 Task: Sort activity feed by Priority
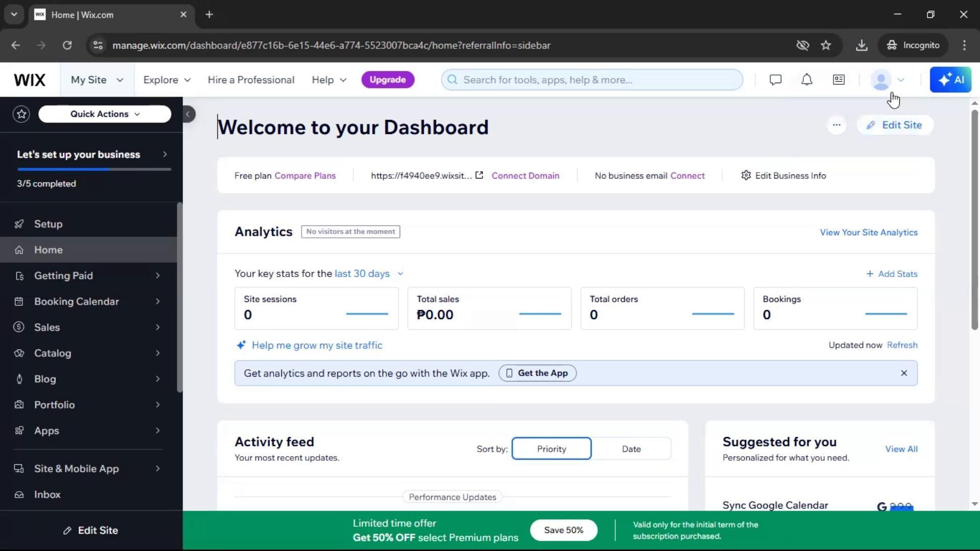tap(551, 449)
